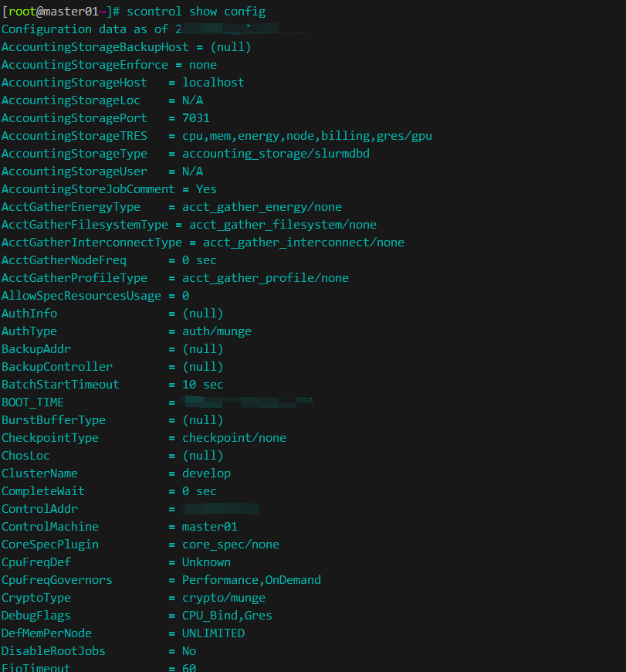Screen dimensions: 626x672
Task: Click the 'acct_gather_filesystem/none' value
Action: 283,225
